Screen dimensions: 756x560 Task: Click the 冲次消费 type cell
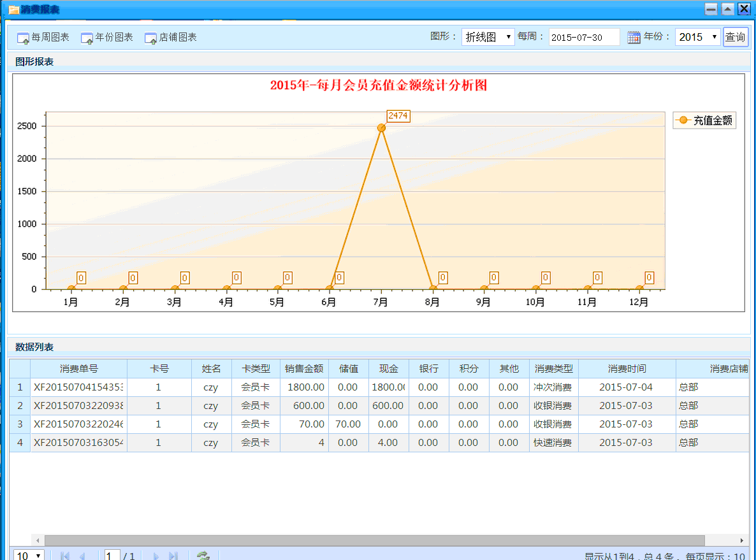point(553,387)
